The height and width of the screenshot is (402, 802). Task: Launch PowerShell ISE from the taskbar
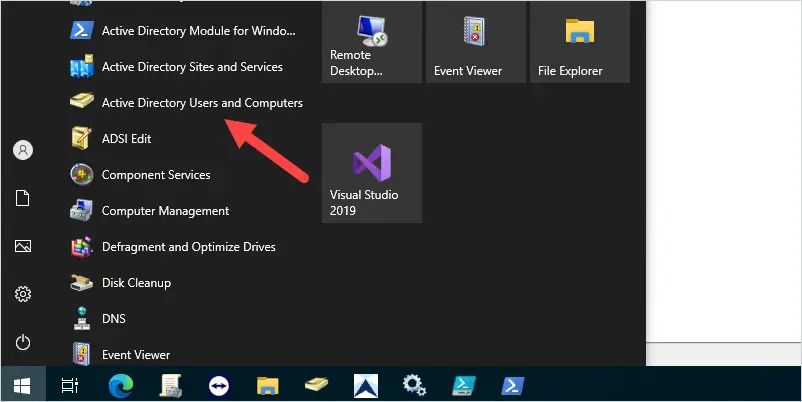pos(464,386)
